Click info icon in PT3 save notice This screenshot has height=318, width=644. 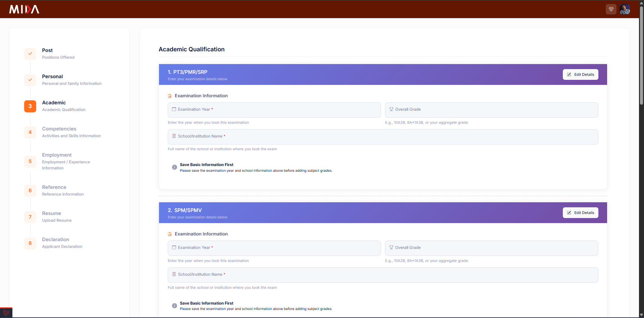(x=174, y=167)
